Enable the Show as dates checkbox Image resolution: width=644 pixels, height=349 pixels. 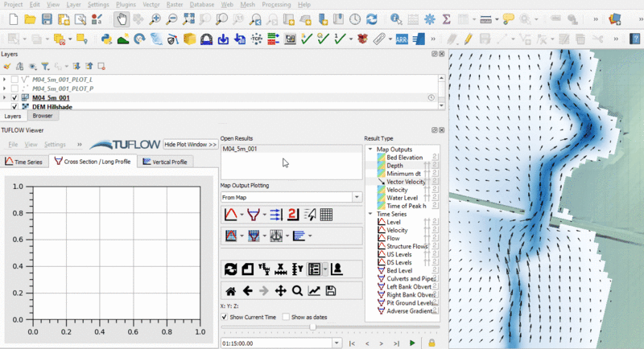287,317
